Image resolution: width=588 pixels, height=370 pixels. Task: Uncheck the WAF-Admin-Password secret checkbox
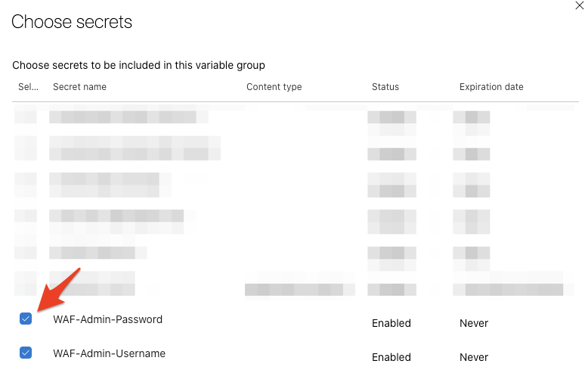pyautogui.click(x=26, y=319)
